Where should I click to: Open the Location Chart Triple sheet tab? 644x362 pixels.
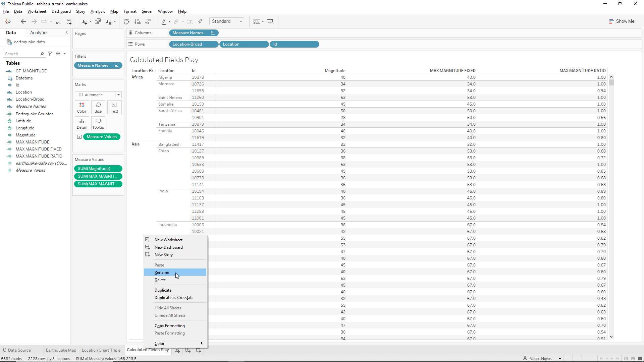pyautogui.click(x=101, y=350)
